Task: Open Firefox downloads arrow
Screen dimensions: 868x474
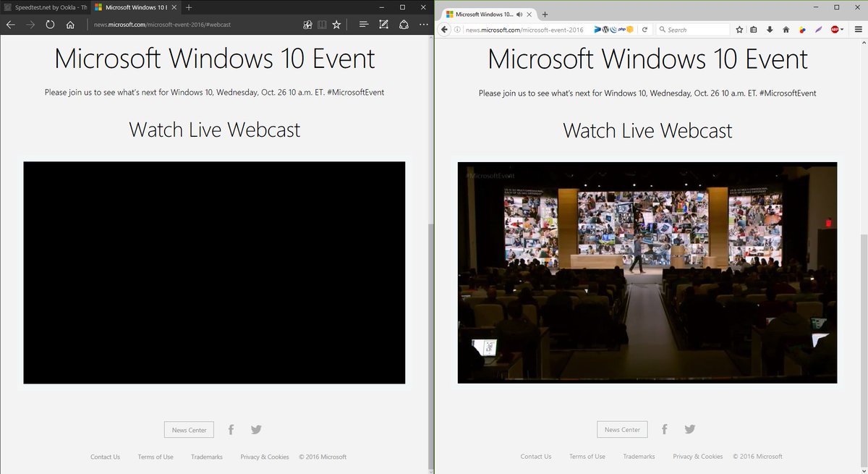Action: [770, 30]
